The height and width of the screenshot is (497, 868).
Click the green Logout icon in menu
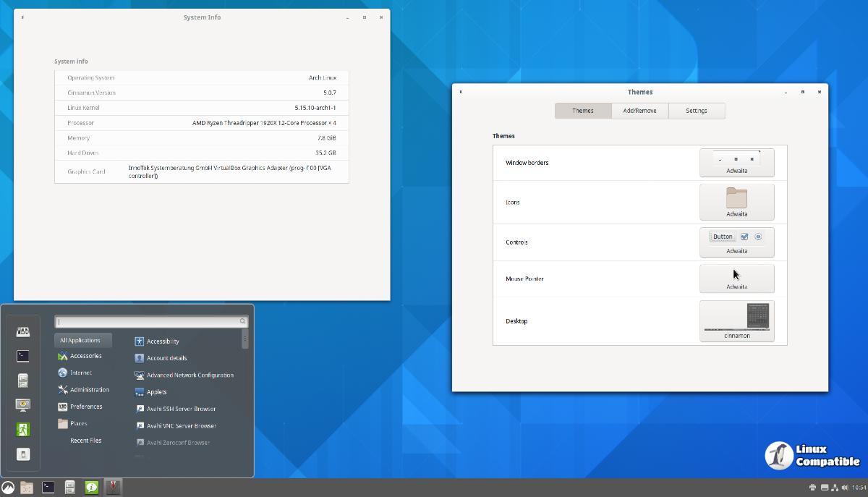[22, 430]
